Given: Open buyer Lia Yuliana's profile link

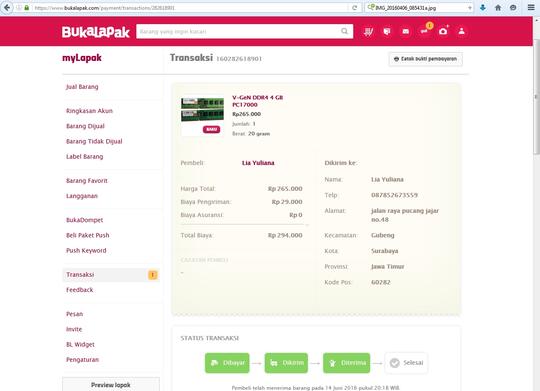Looking at the screenshot, I should (258, 163).
